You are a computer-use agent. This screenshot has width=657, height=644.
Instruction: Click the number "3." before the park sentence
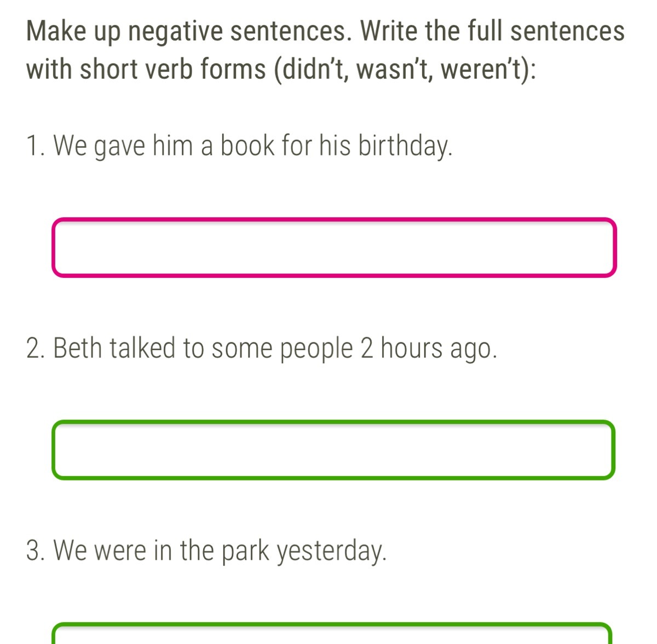click(36, 550)
